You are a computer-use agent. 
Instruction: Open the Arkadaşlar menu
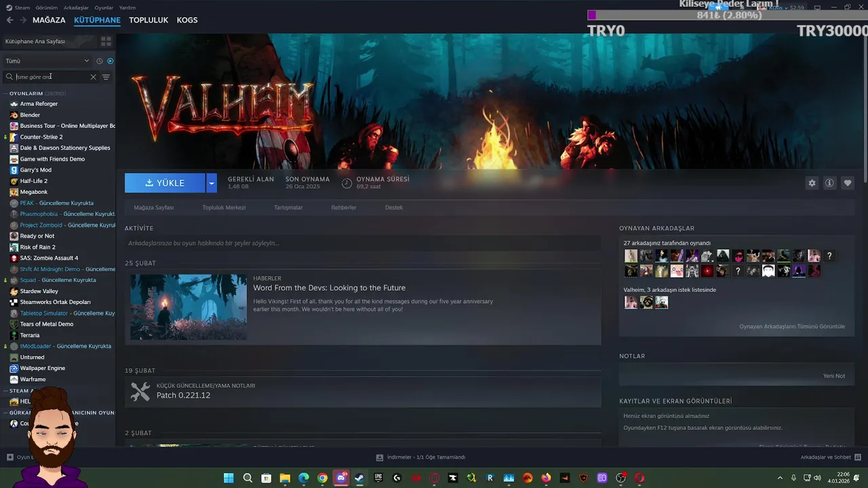(76, 7)
